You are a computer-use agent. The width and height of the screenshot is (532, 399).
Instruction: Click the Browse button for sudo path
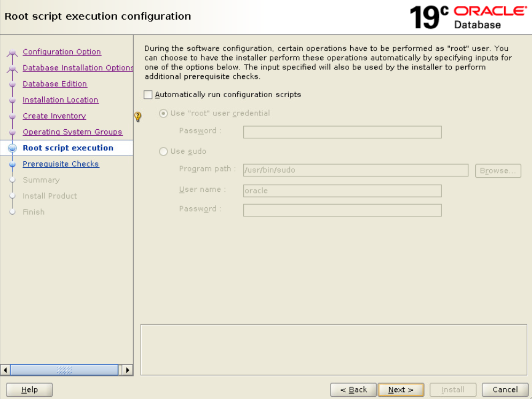pyautogui.click(x=498, y=170)
